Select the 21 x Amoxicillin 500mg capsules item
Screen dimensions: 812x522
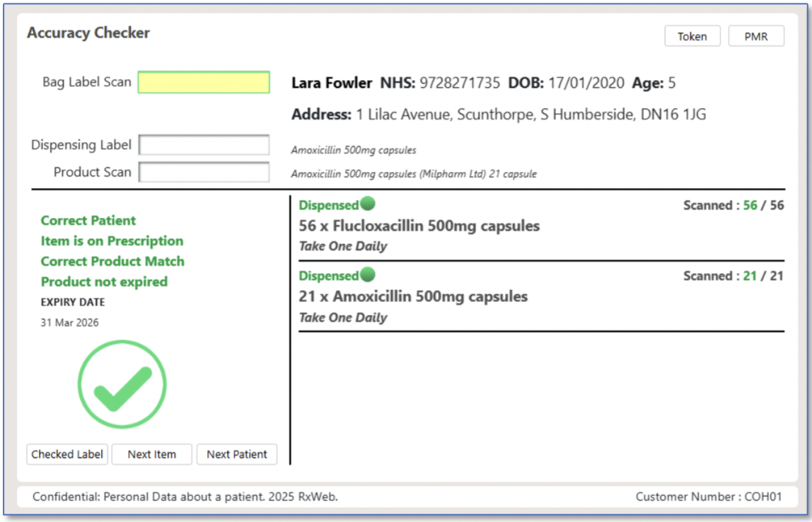click(x=413, y=296)
